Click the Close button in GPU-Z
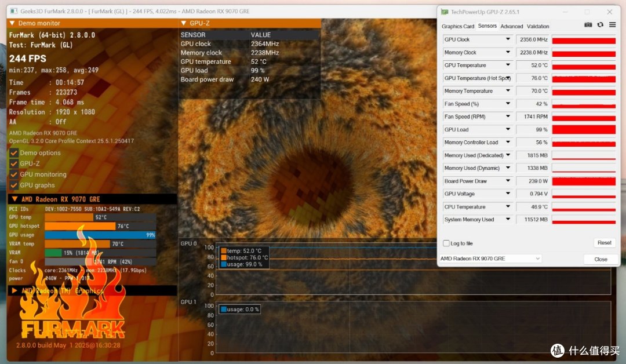This screenshot has height=364, width=626. click(x=600, y=259)
